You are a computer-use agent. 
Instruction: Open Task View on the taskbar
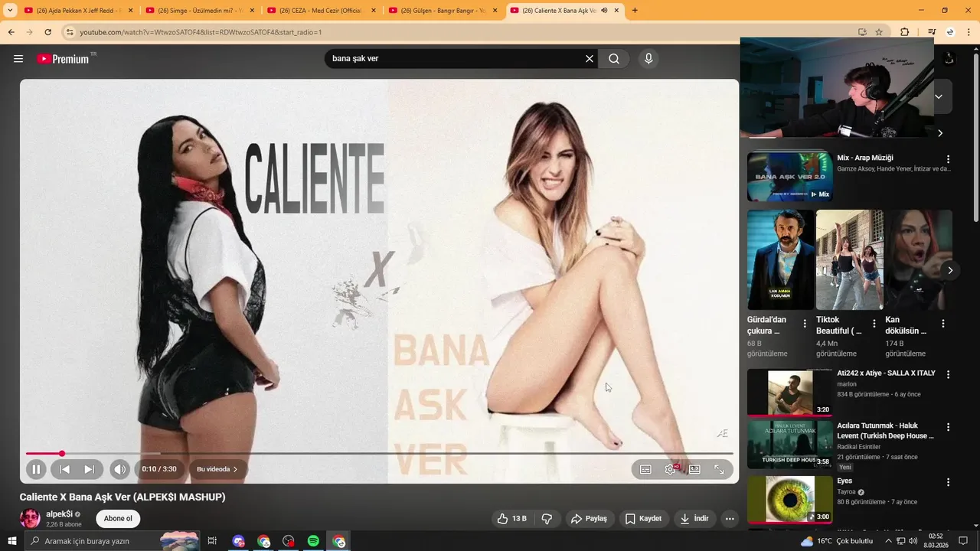click(212, 541)
